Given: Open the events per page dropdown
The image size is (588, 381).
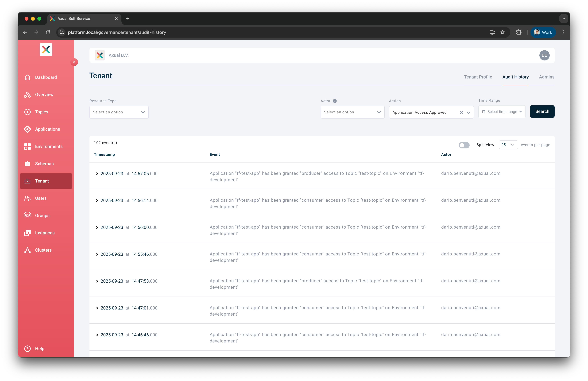Looking at the screenshot, I should tap(508, 145).
